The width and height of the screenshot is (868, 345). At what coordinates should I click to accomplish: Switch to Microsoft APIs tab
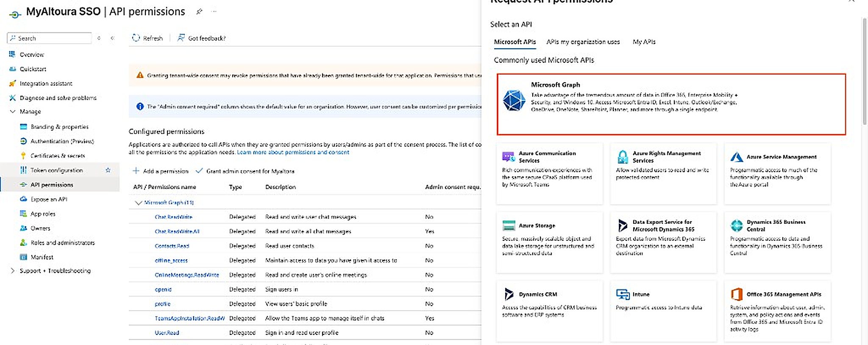click(x=515, y=42)
